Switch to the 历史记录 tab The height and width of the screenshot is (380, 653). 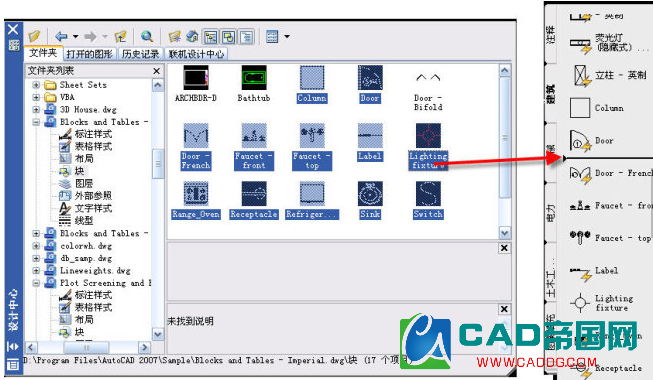pyautogui.click(x=141, y=54)
